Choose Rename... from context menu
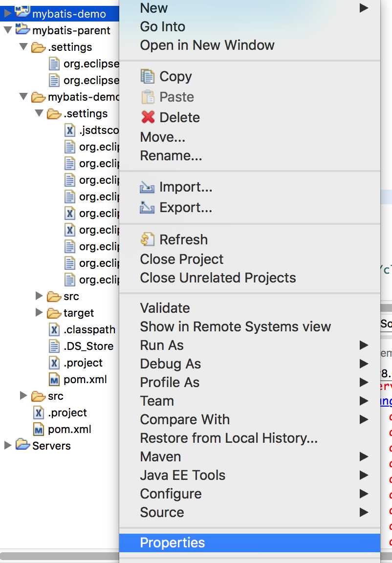This screenshot has width=392, height=563. [250, 156]
